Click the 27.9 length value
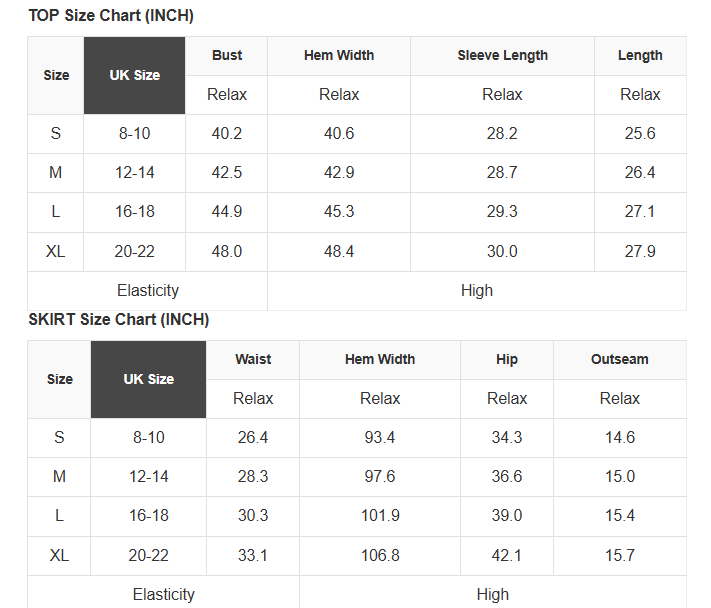This screenshot has height=608, width=711. point(640,251)
